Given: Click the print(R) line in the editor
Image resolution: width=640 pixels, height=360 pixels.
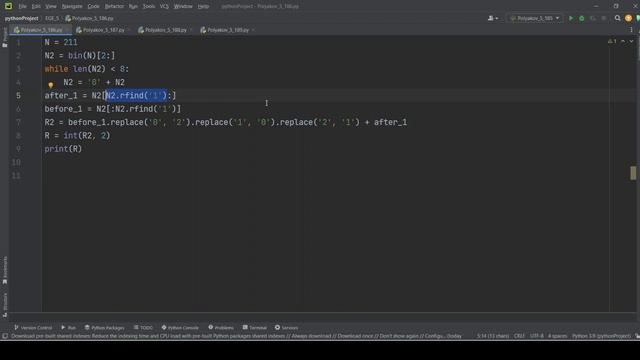Looking at the screenshot, I should (x=63, y=149).
